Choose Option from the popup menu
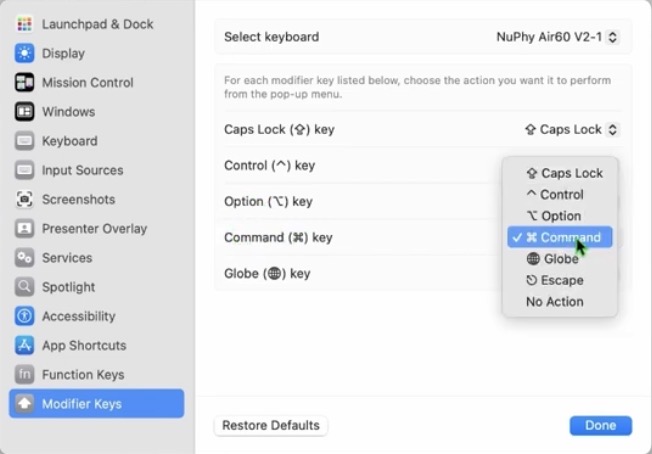This screenshot has width=652, height=454. click(x=560, y=216)
